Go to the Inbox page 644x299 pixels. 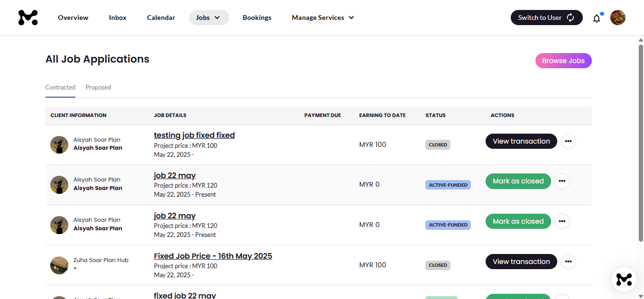[118, 18]
